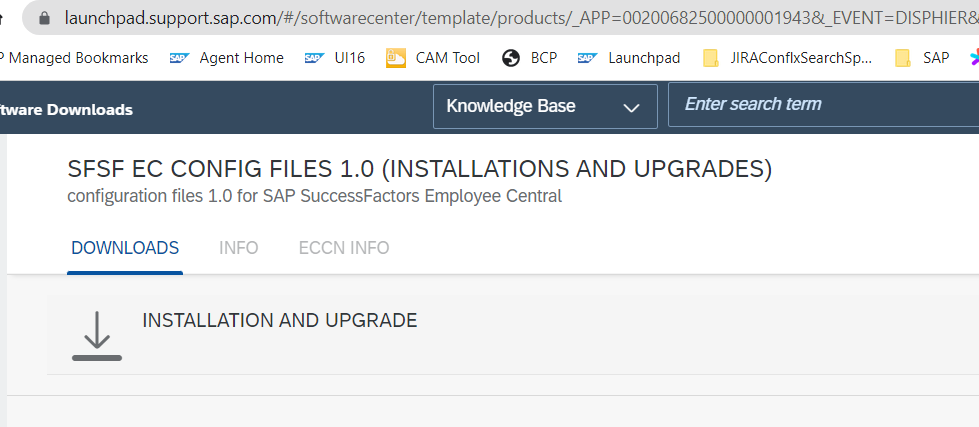This screenshot has width=979, height=427.
Task: Switch to the ECCN INFO tab
Action: tap(344, 248)
